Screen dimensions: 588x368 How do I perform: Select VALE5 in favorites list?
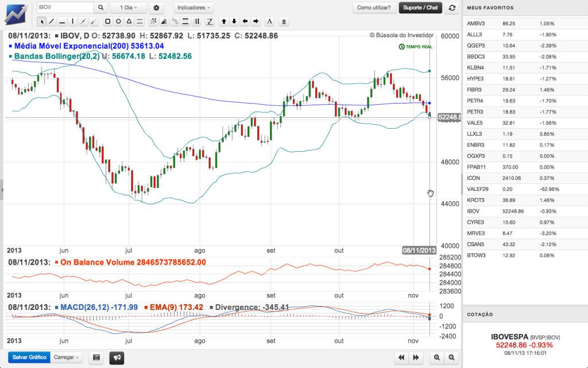click(x=525, y=123)
